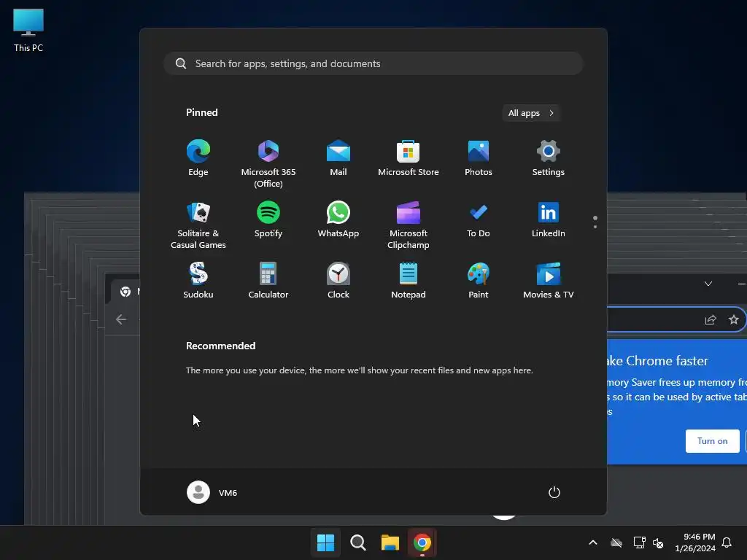Open Settings from pinned apps
The image size is (747, 560).
pyautogui.click(x=549, y=158)
